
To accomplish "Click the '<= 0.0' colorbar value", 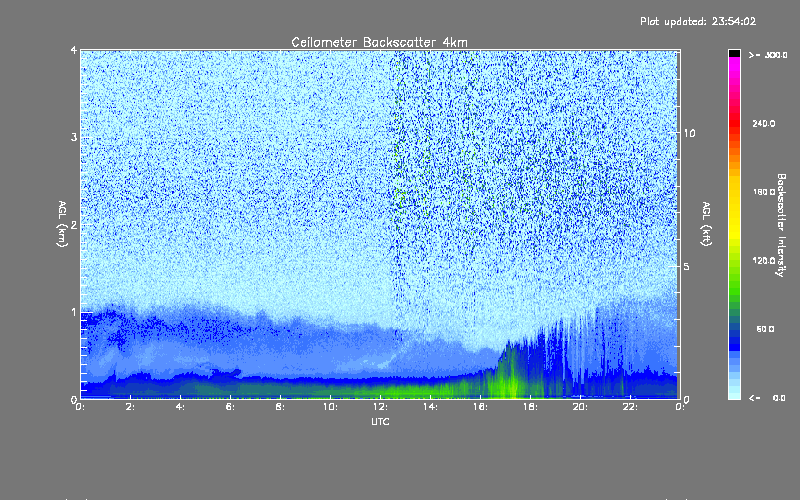I will pyautogui.click(x=767, y=398).
